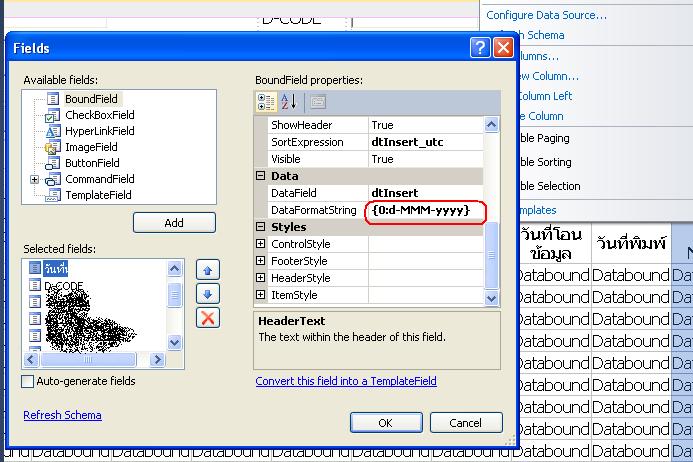Viewport: 693px width, 462px height.
Task: Click the Paging option in smart tag menu
Action: point(544,138)
